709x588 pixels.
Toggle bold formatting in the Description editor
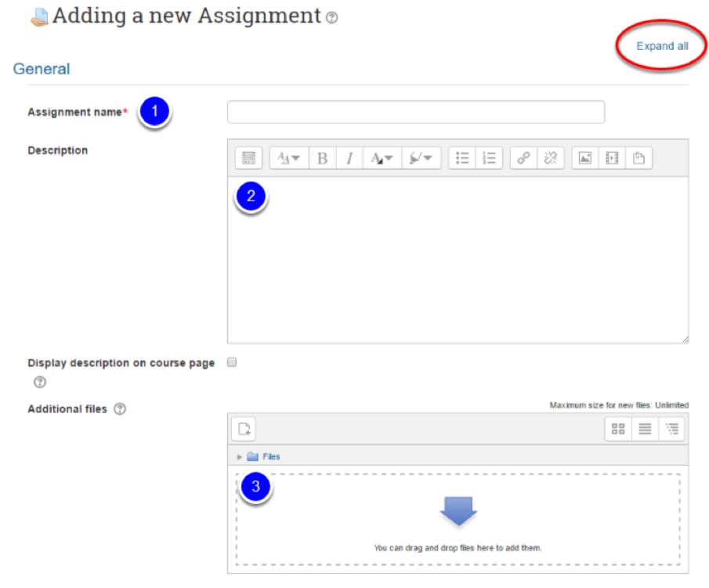[322, 157]
